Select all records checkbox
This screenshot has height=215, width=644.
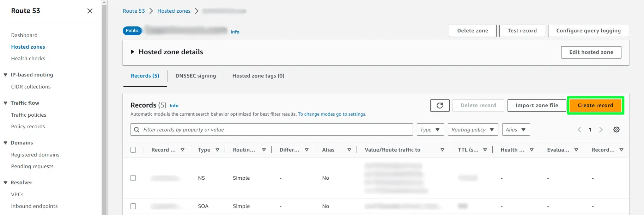point(133,150)
